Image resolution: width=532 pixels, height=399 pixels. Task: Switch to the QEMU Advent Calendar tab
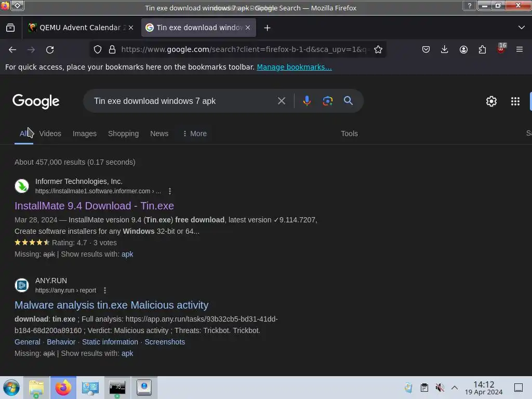81,28
